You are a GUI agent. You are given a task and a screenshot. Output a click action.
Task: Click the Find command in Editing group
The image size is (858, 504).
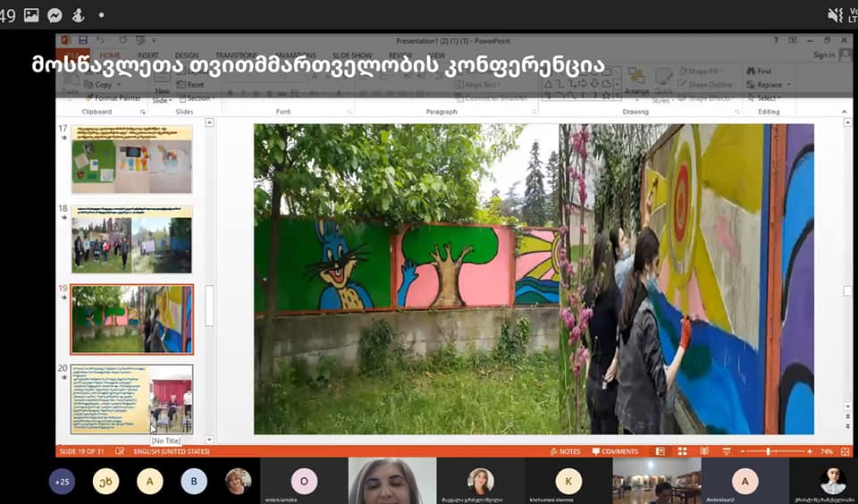pos(759,71)
